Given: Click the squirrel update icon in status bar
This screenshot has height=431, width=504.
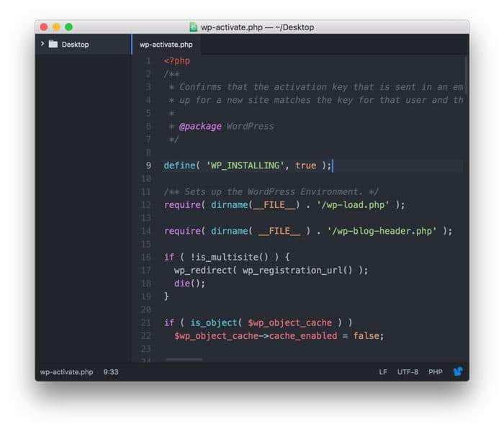Looking at the screenshot, I should click(458, 371).
